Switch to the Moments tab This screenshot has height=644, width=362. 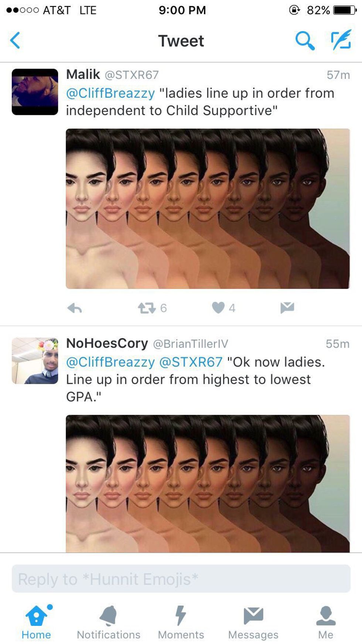pyautogui.click(x=181, y=622)
